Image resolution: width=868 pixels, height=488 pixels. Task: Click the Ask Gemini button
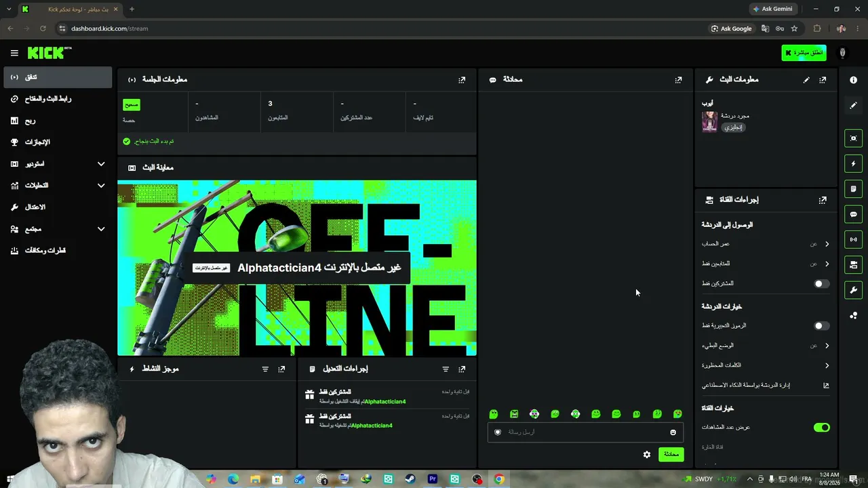point(772,9)
